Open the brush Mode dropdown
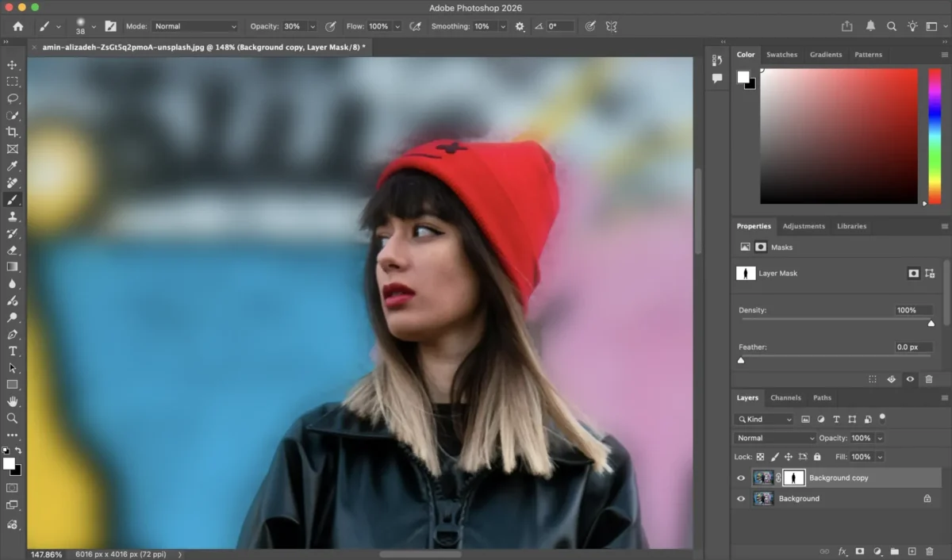Viewport: 952px width, 560px height. 195,26
